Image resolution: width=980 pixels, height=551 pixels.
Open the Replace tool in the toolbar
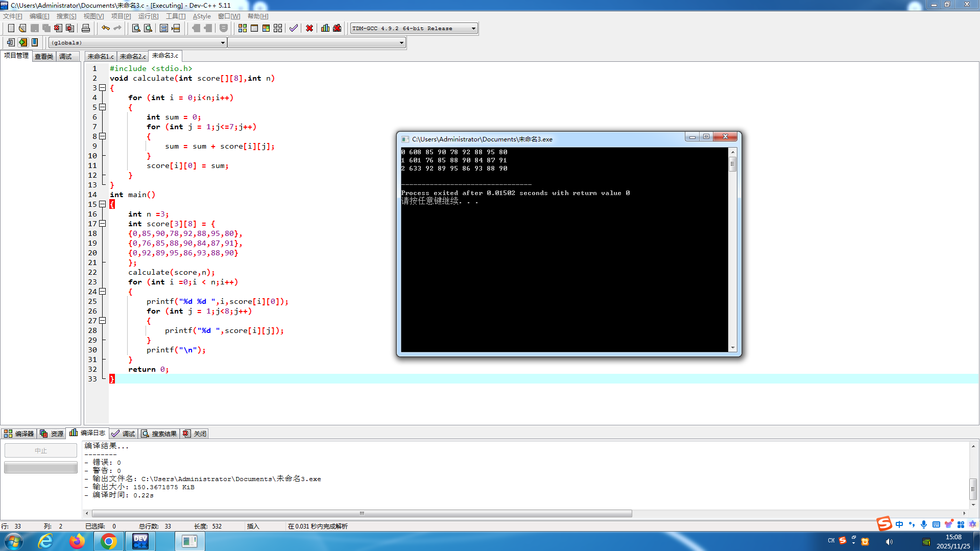(x=148, y=28)
